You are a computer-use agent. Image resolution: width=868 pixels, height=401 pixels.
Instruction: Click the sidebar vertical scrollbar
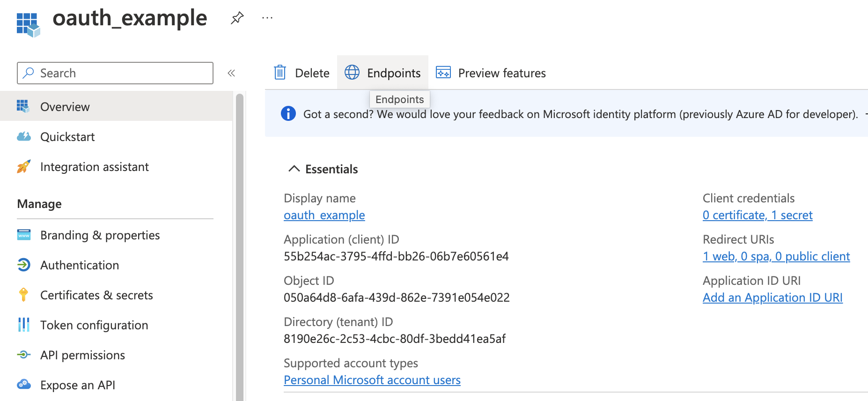click(240, 247)
